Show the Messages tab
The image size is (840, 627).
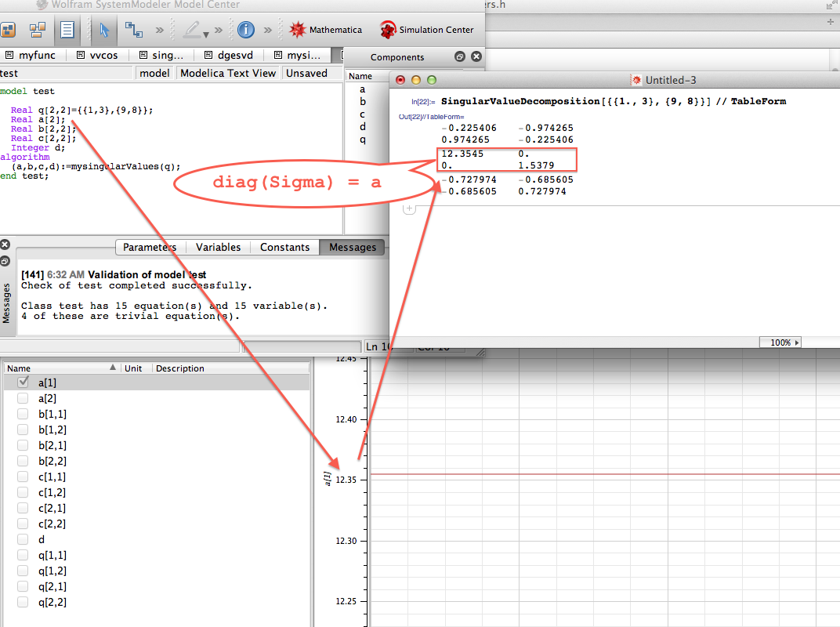(x=353, y=247)
